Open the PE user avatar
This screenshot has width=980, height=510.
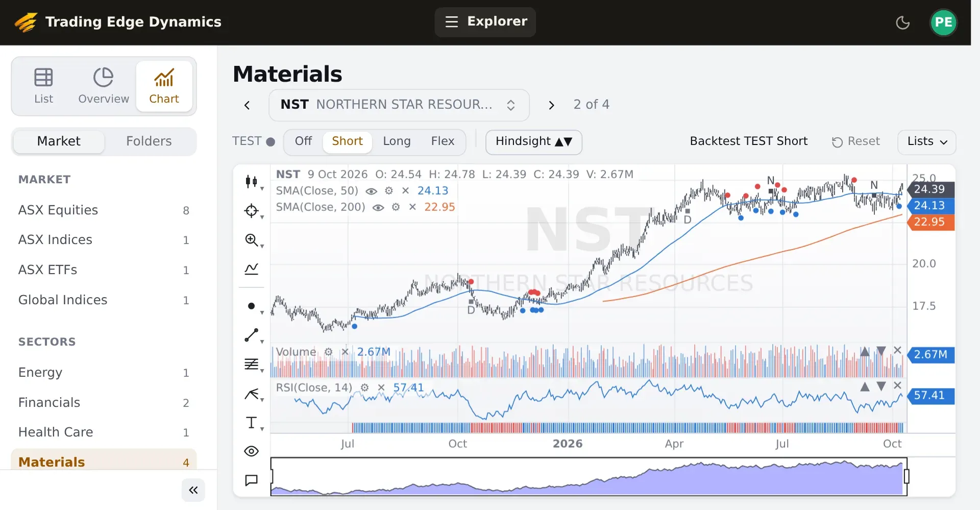pyautogui.click(x=943, y=22)
